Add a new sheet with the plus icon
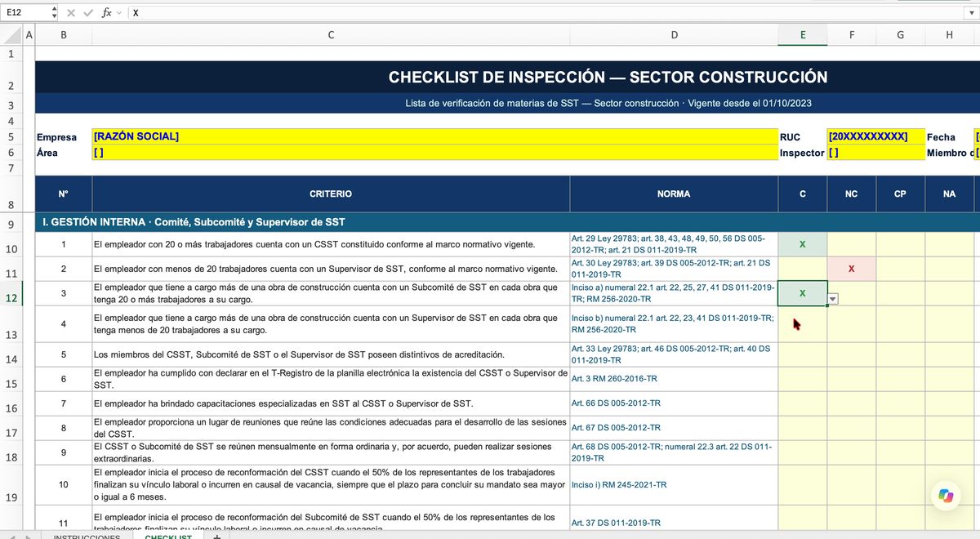The width and height of the screenshot is (980, 539). coord(216,536)
